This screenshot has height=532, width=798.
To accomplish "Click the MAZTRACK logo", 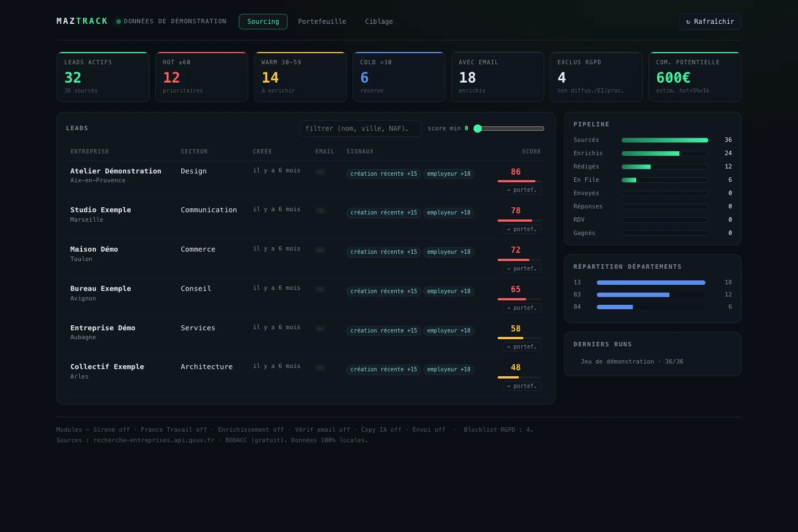I will click(82, 21).
